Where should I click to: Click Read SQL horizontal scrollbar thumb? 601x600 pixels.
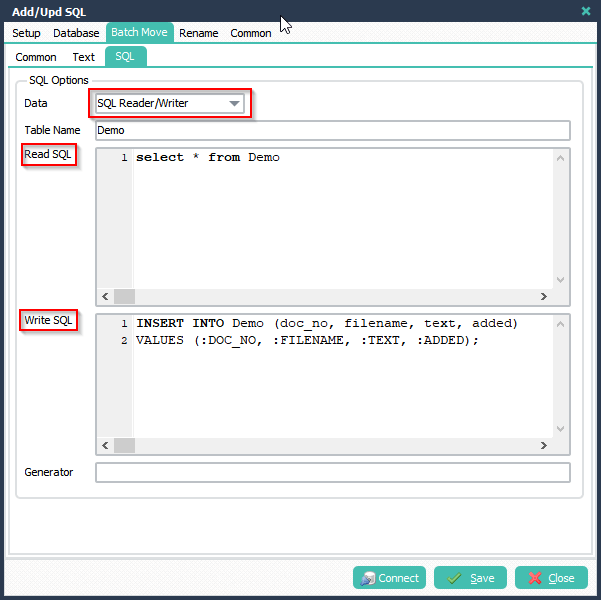[x=125, y=296]
